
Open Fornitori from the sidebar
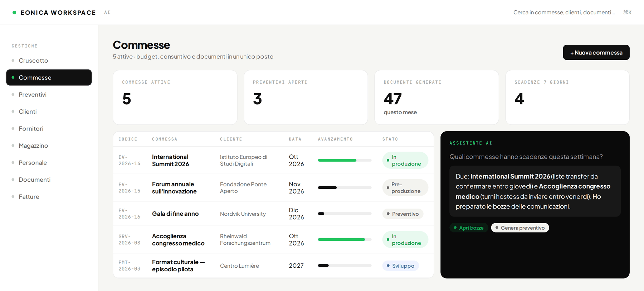coord(49,129)
